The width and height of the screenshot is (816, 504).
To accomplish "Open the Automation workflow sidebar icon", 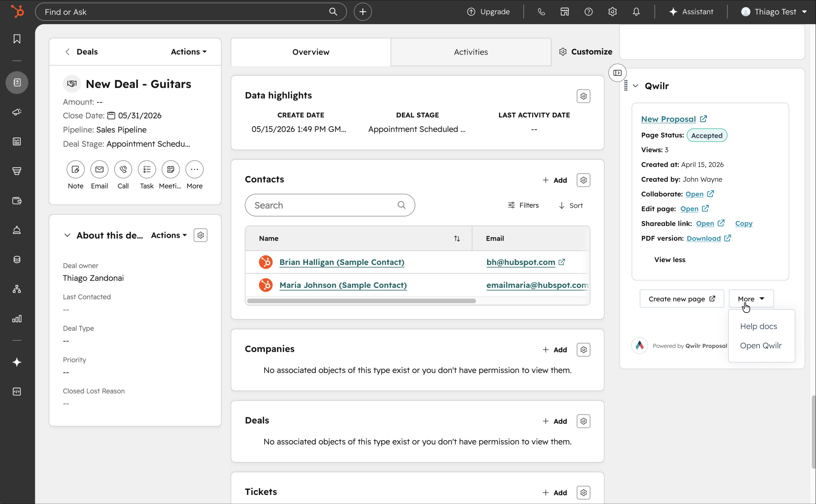I will (17, 289).
